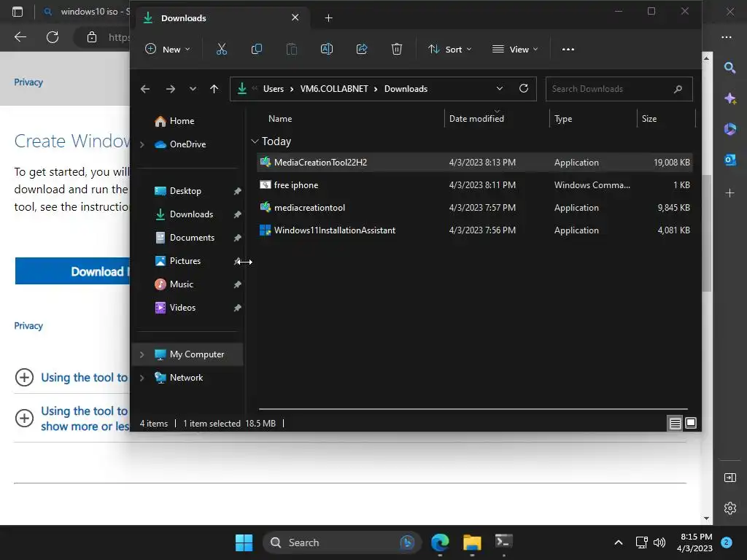The width and height of the screenshot is (747, 560).
Task: Open the Terminal taskbar icon
Action: pos(503,542)
